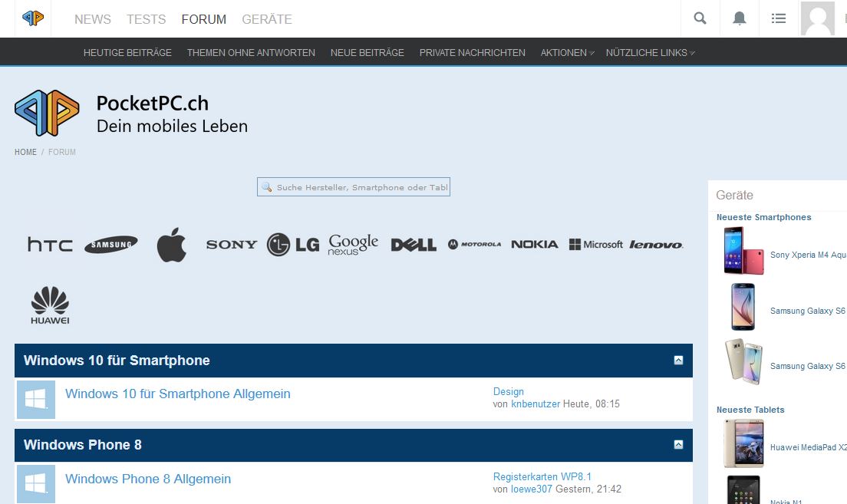Image resolution: width=847 pixels, height=504 pixels.
Task: Collapse the Windows 10 für Smartphone section
Action: (678, 361)
